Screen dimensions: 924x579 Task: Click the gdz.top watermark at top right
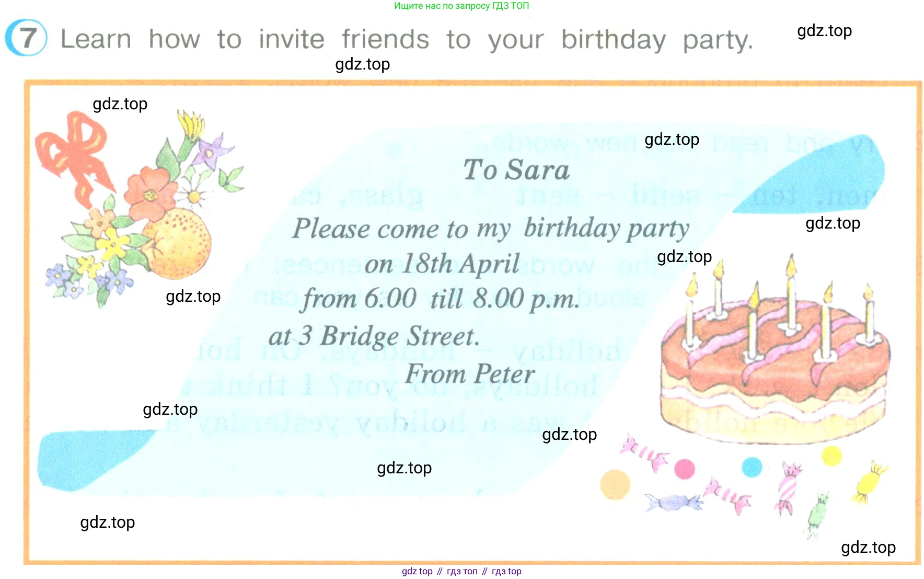click(824, 31)
